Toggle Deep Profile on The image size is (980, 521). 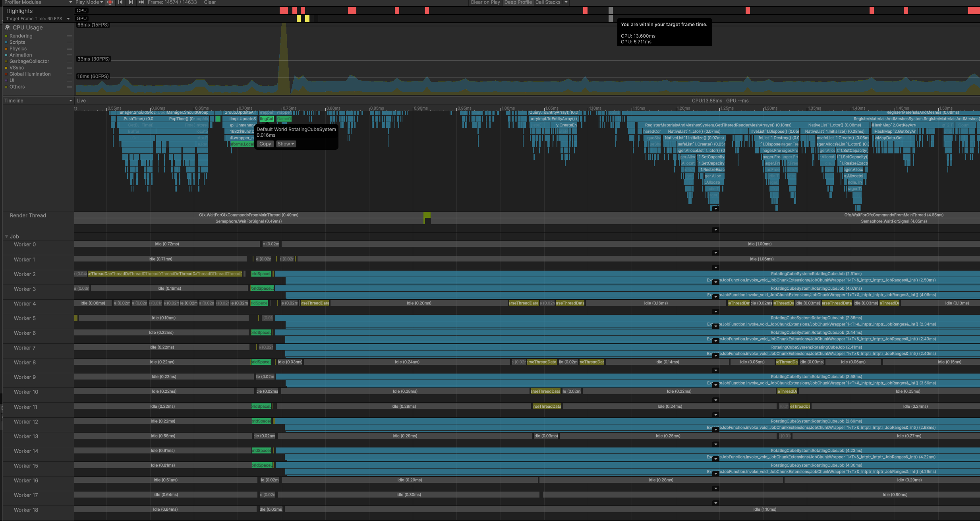[518, 2]
